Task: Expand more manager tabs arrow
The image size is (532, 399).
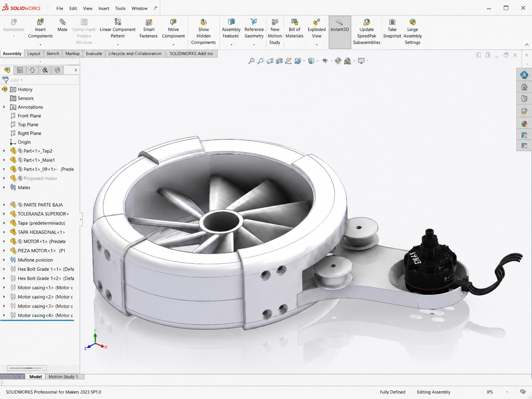Action: click(x=76, y=70)
